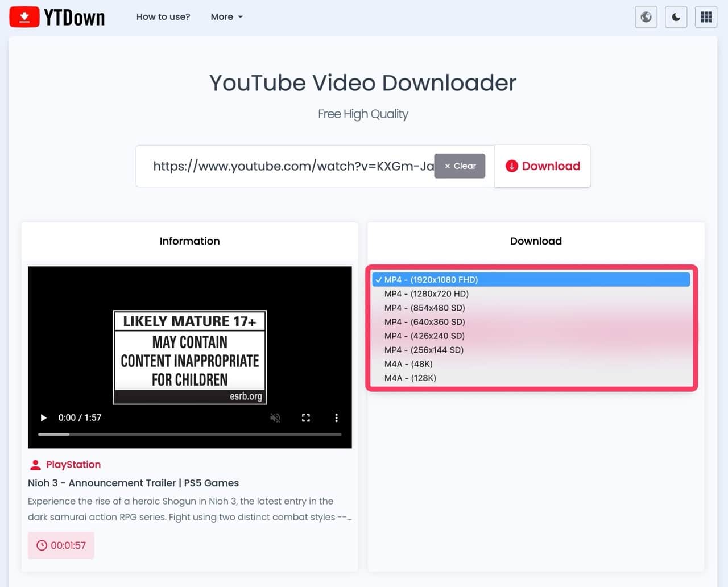Select M4A - (128K) audio option

pos(531,378)
